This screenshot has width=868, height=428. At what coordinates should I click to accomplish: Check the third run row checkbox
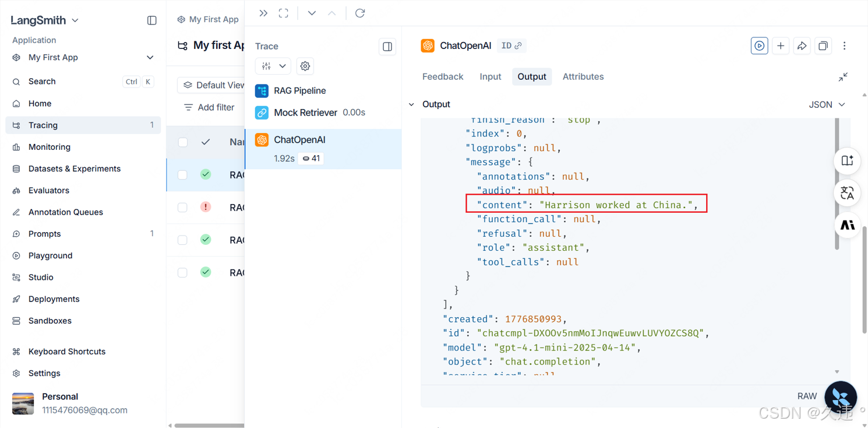[183, 240]
